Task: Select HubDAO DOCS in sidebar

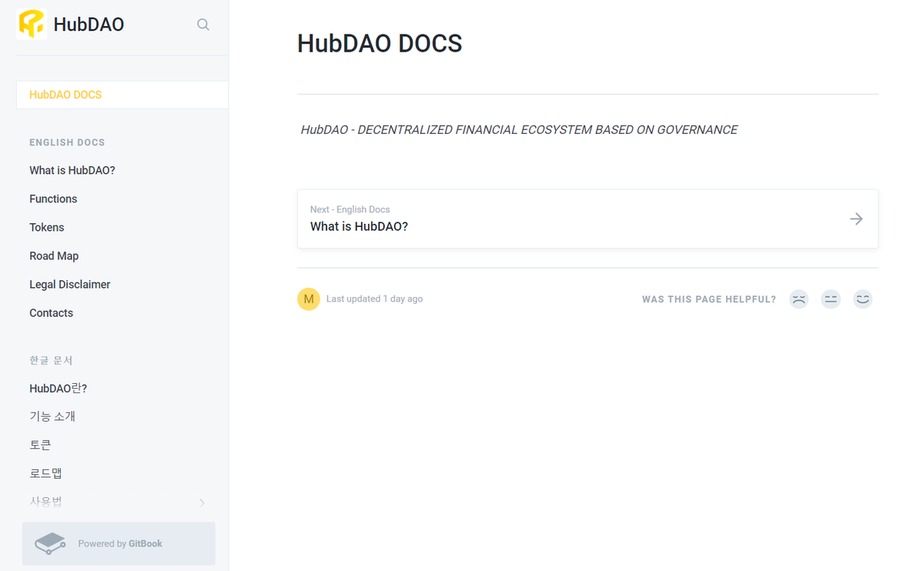Action: [x=122, y=95]
